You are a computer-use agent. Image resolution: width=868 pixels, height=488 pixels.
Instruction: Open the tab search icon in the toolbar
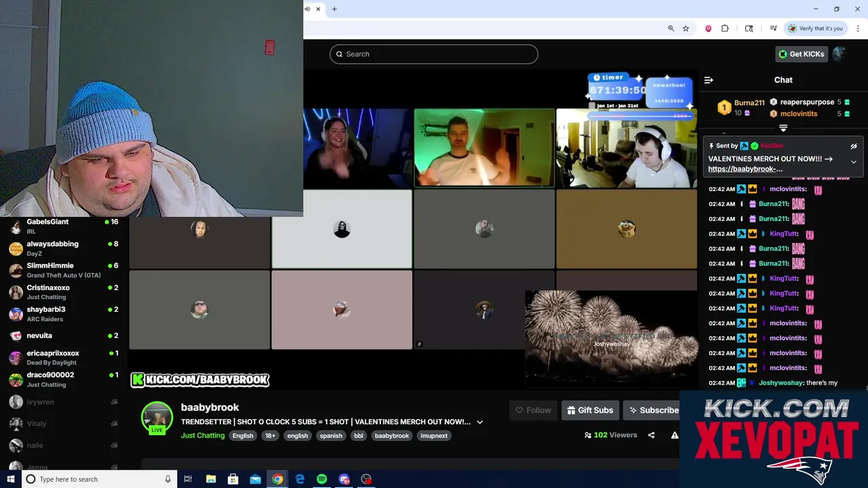pyautogui.click(x=749, y=28)
